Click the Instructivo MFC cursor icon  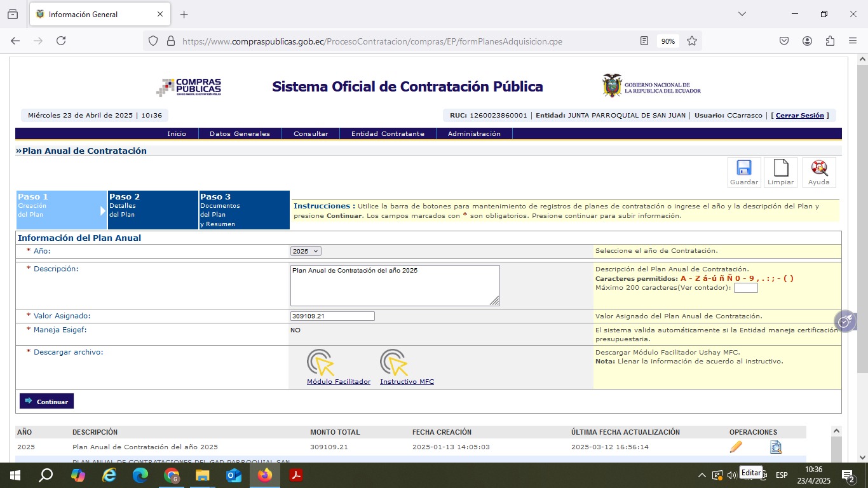(395, 363)
